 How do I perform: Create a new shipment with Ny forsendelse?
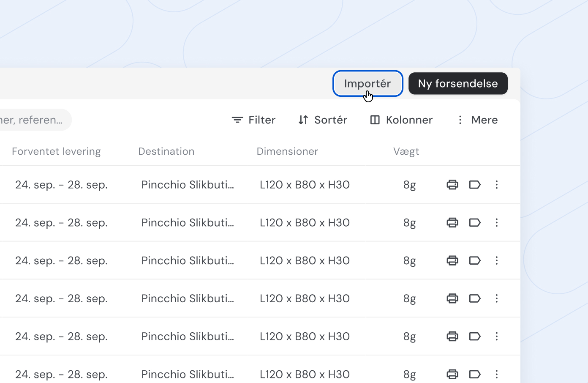coord(458,83)
